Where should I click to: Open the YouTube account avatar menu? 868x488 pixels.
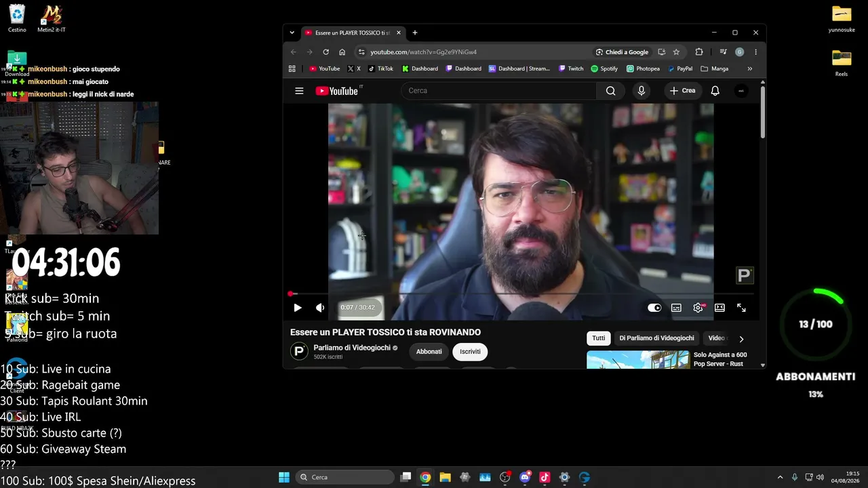pos(741,91)
